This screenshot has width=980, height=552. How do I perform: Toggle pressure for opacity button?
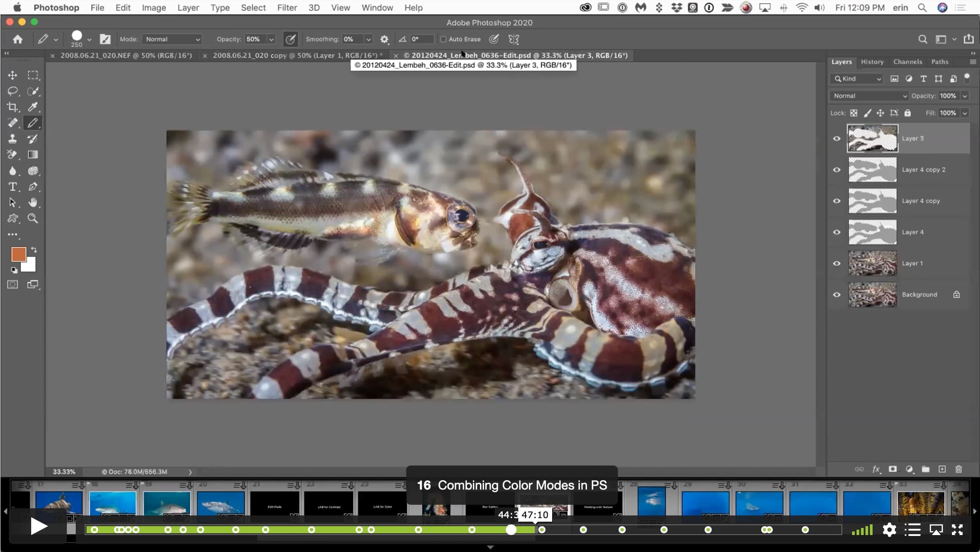(290, 39)
